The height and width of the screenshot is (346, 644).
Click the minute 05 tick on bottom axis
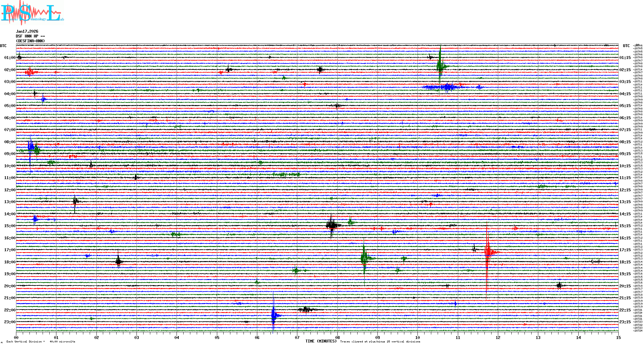217,337
